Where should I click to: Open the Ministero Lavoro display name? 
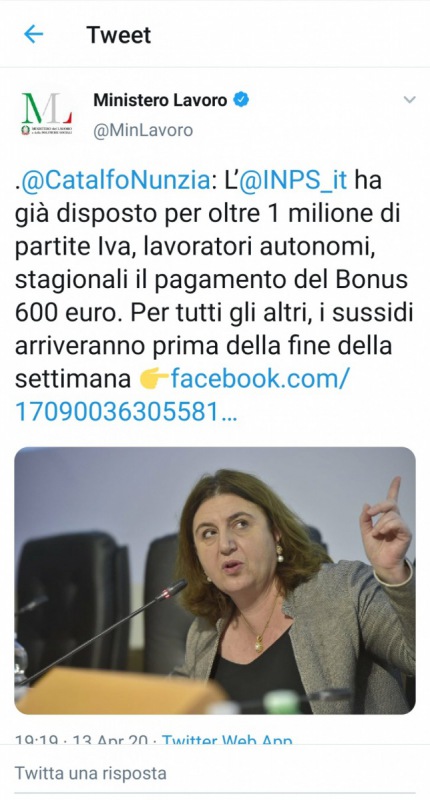click(160, 100)
